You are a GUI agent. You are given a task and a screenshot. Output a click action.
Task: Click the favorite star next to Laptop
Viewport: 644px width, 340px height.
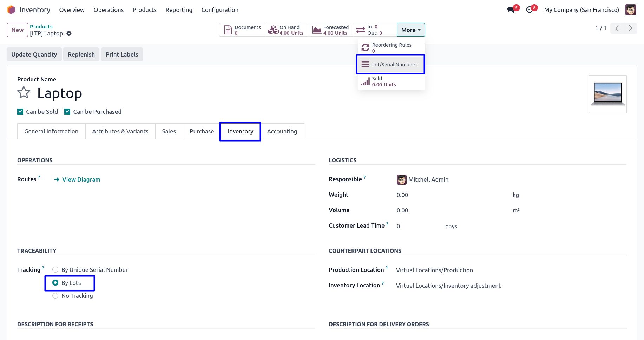pos(24,93)
